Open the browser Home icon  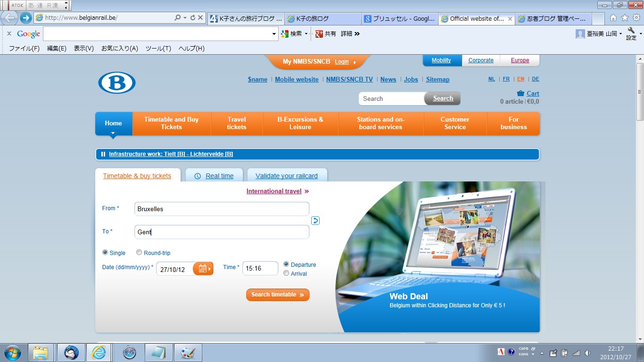pos(613,18)
